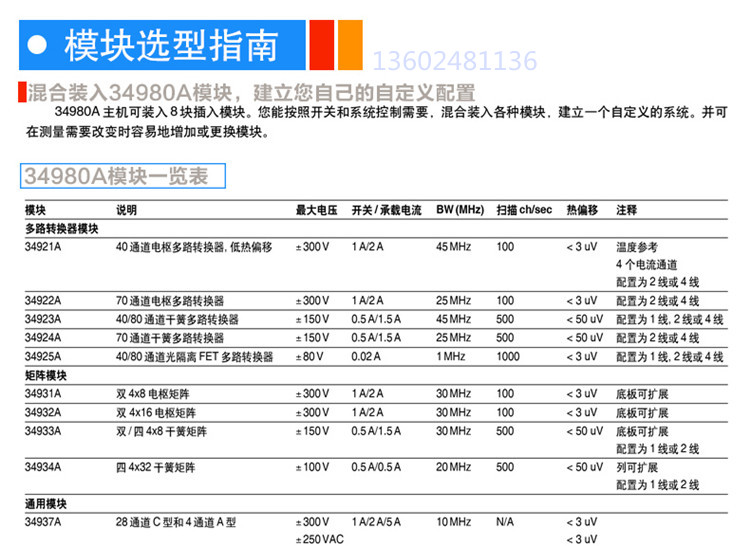Click the 0.5 A/0.5 A current value
Viewport: 750px width, 546px height.
click(376, 467)
